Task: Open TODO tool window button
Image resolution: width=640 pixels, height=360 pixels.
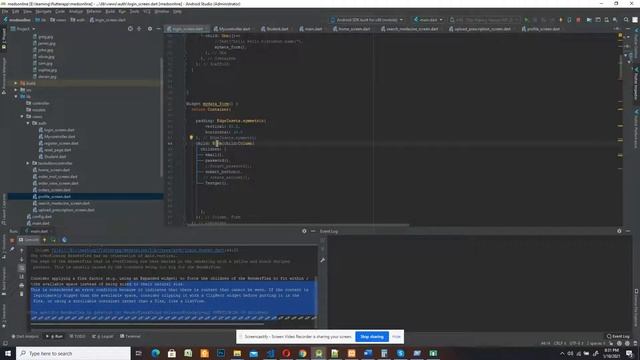Action: click(x=78, y=336)
